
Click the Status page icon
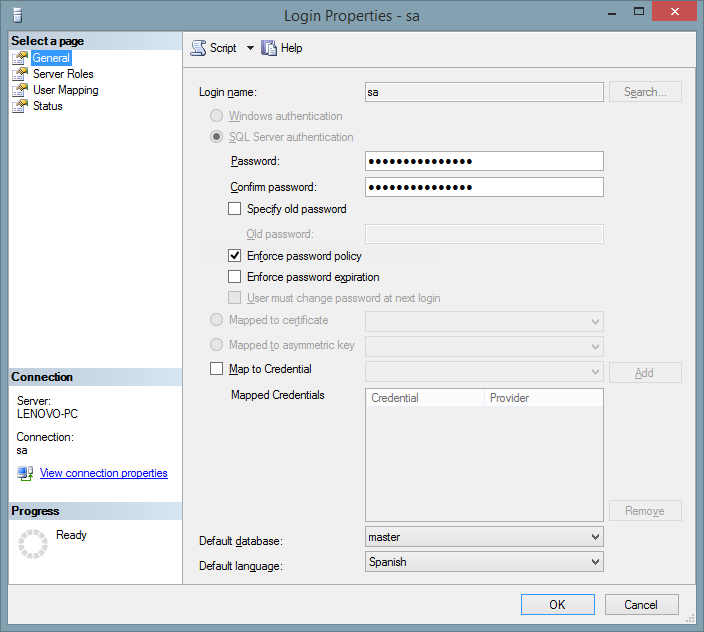[x=20, y=106]
